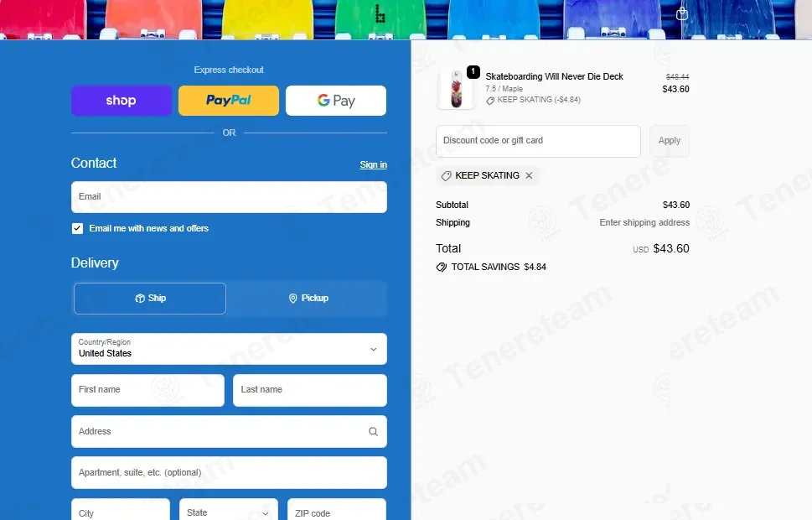Screen dimensions: 812x520
Task: Click into the ZIP code field
Action: tap(337, 512)
